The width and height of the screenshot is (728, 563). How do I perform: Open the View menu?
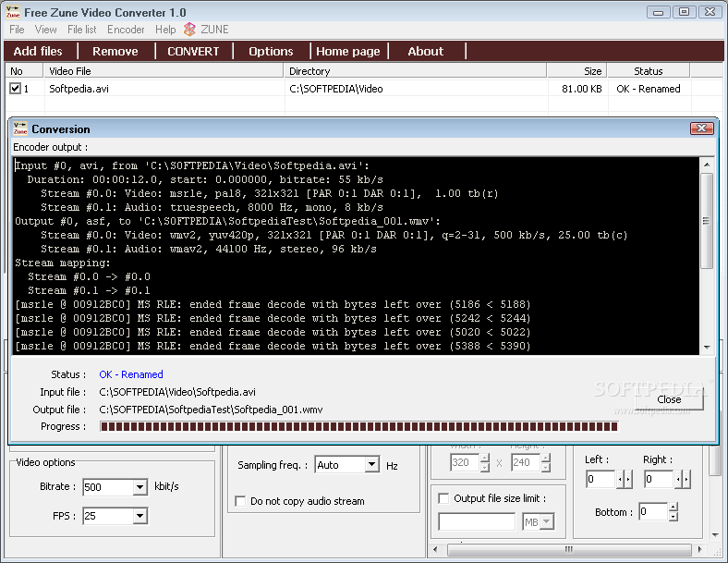(x=45, y=30)
